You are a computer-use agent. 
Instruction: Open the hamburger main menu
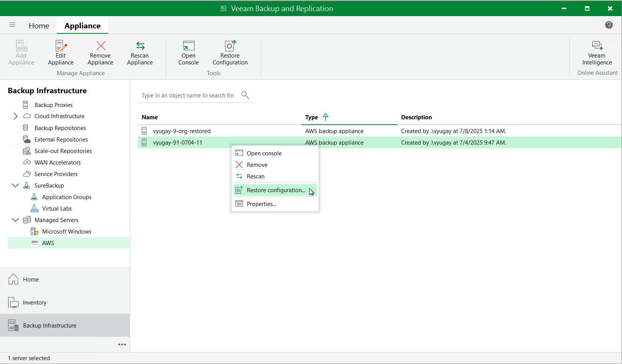point(12,25)
